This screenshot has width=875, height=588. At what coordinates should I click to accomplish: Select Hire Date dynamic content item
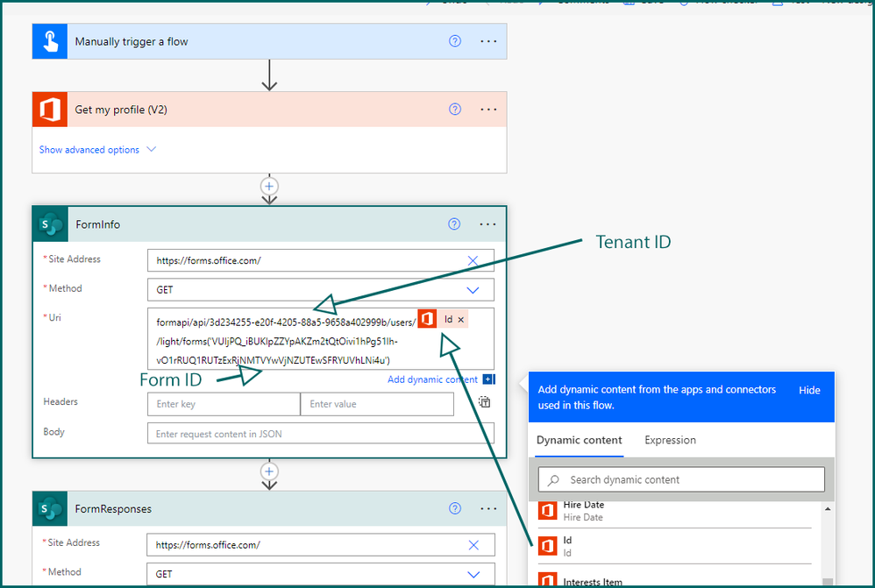click(674, 511)
